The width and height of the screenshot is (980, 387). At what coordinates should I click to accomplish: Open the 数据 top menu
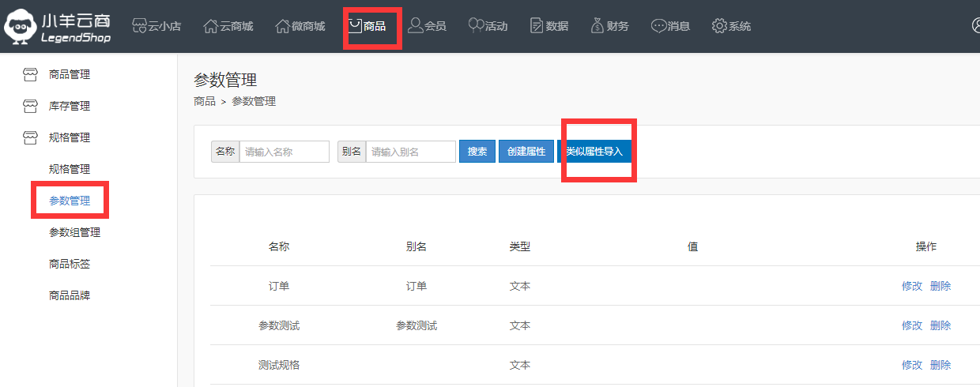[x=556, y=27]
